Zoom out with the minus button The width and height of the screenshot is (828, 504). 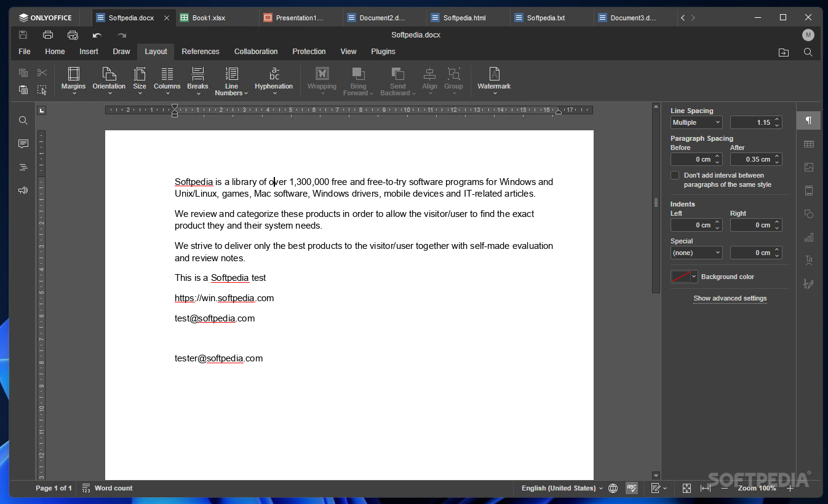click(725, 488)
